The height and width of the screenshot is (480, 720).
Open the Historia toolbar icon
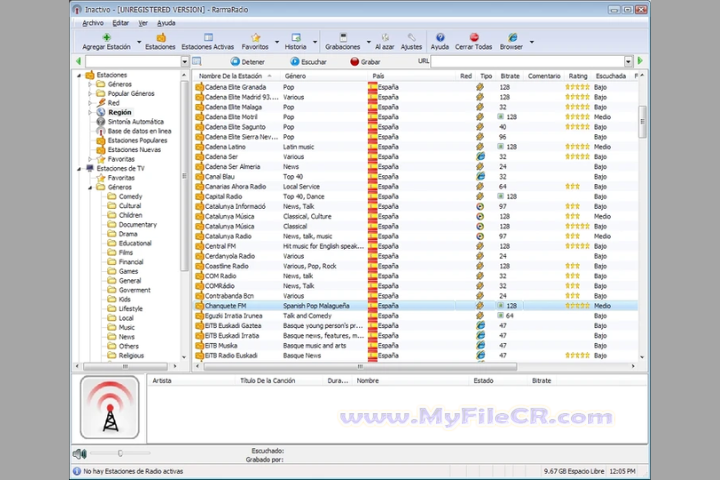click(296, 38)
